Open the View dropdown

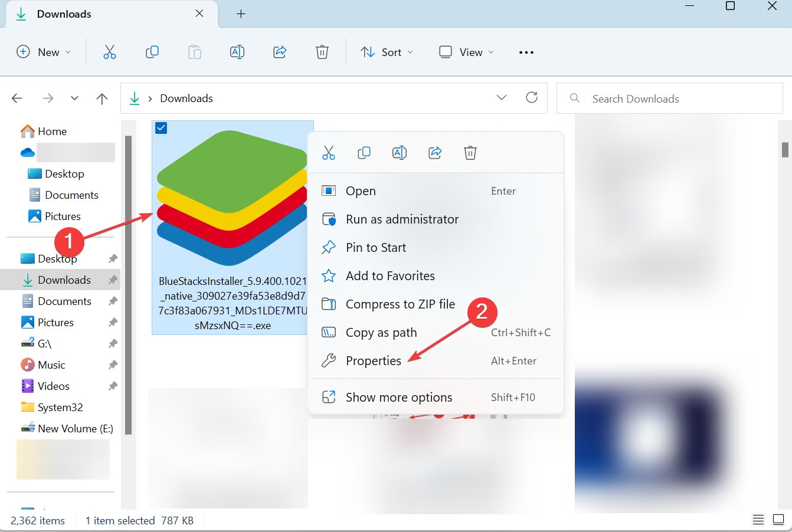coord(466,52)
